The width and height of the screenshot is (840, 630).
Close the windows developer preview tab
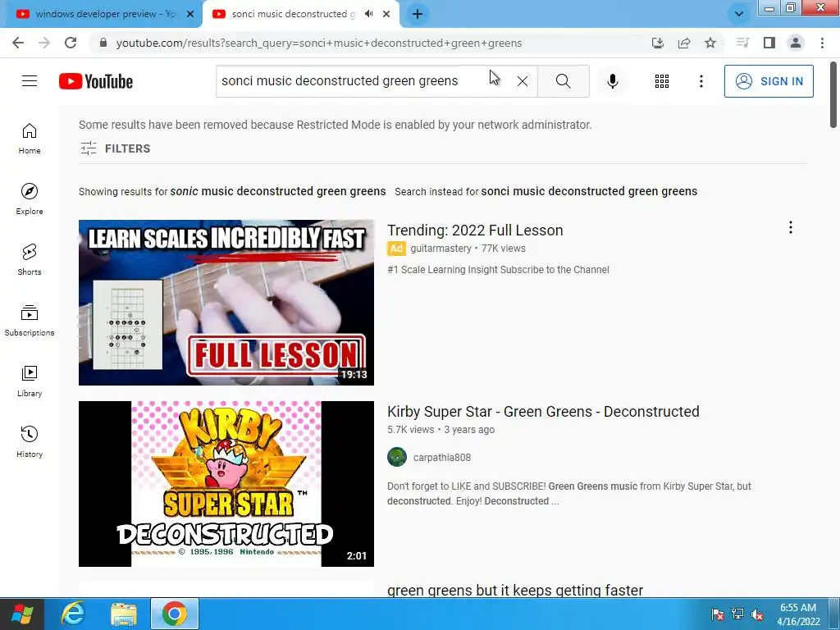pos(190,14)
